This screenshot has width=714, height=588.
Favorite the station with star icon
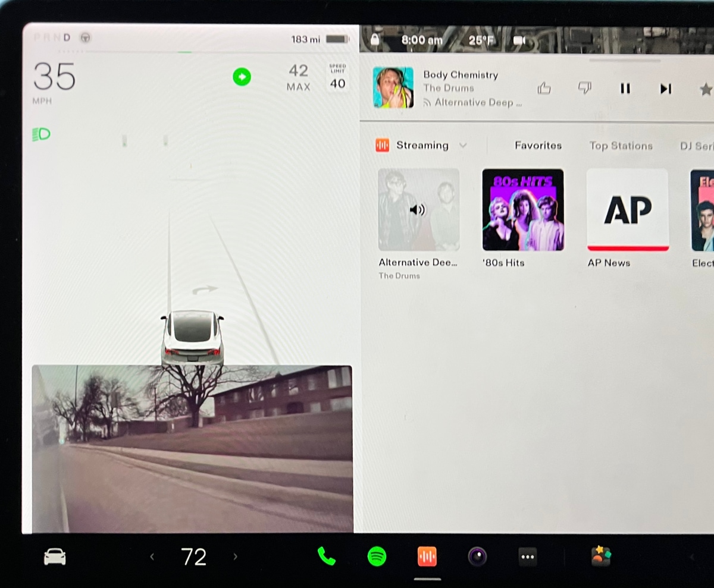706,89
